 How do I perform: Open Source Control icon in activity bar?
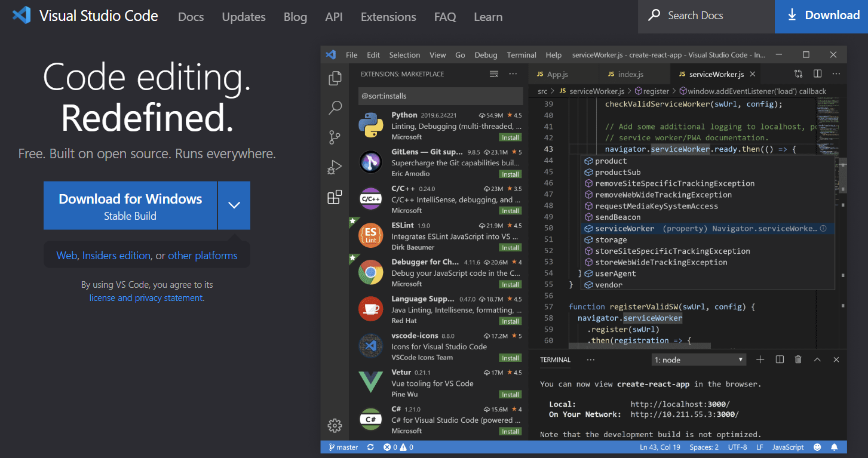pyautogui.click(x=335, y=138)
